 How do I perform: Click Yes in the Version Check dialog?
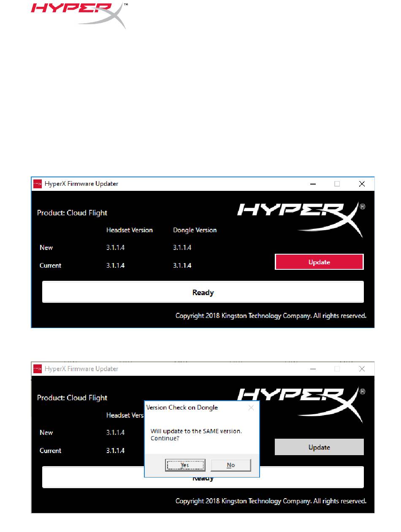[185, 465]
